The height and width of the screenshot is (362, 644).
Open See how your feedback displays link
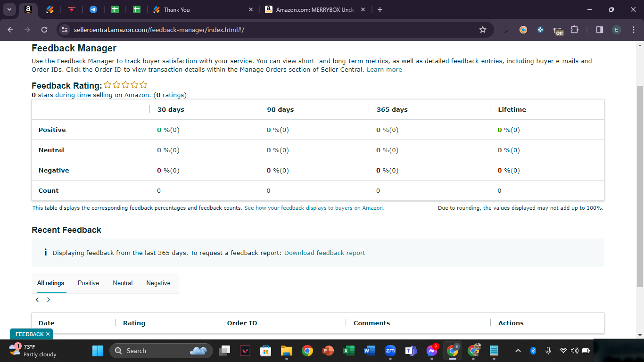(x=314, y=208)
